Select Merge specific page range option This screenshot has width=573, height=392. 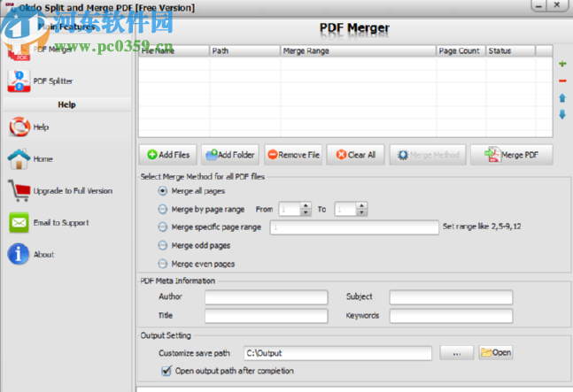pyautogui.click(x=163, y=227)
